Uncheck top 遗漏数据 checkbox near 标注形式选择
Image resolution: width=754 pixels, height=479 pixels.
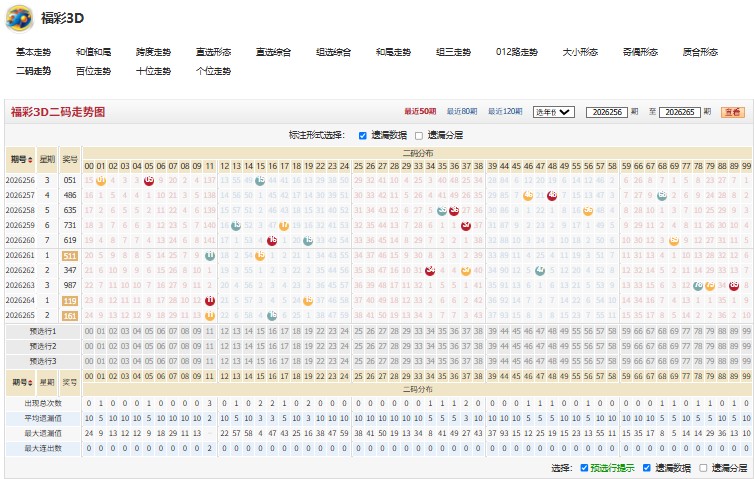pyautogui.click(x=363, y=136)
